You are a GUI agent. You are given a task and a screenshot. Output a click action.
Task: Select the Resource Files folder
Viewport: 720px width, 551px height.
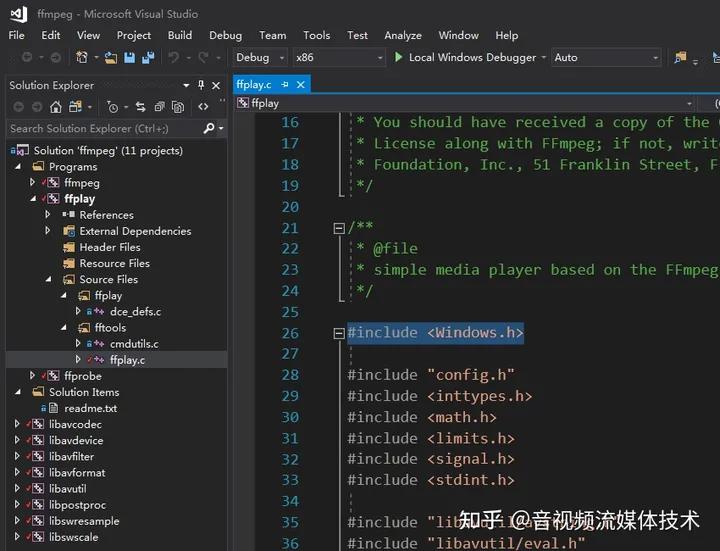click(114, 263)
